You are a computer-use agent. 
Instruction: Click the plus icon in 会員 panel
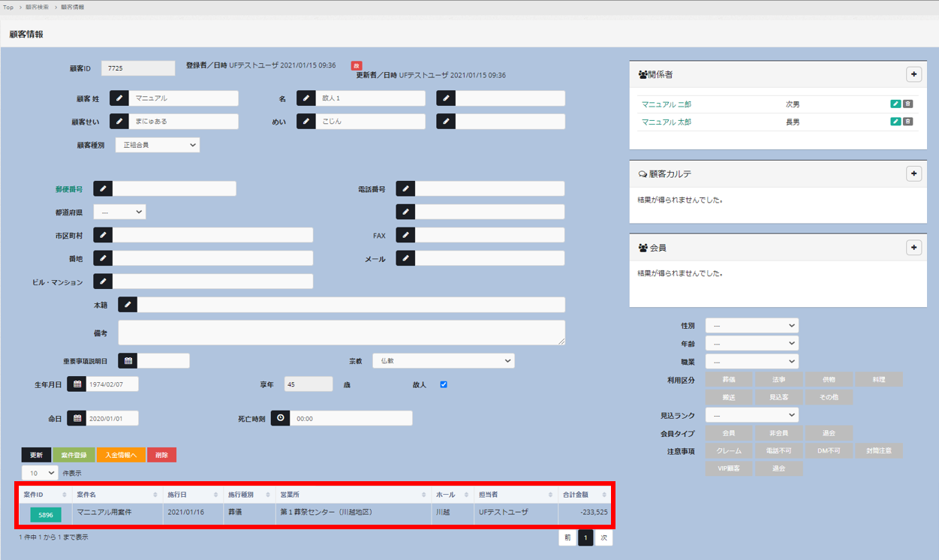coord(913,247)
